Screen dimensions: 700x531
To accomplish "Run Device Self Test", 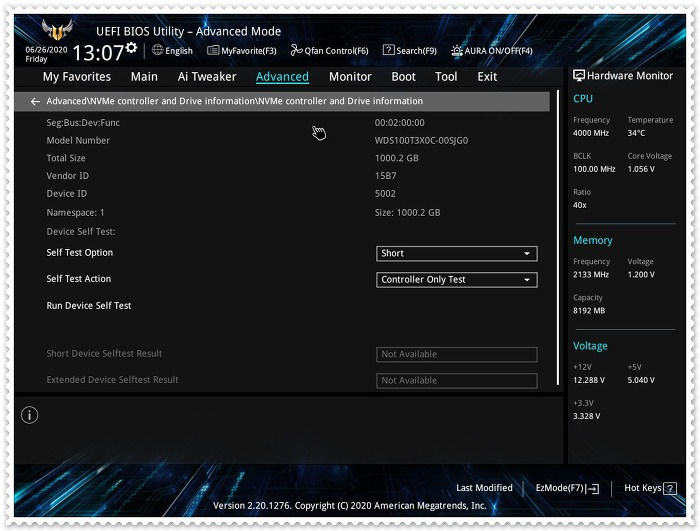I will tap(89, 306).
